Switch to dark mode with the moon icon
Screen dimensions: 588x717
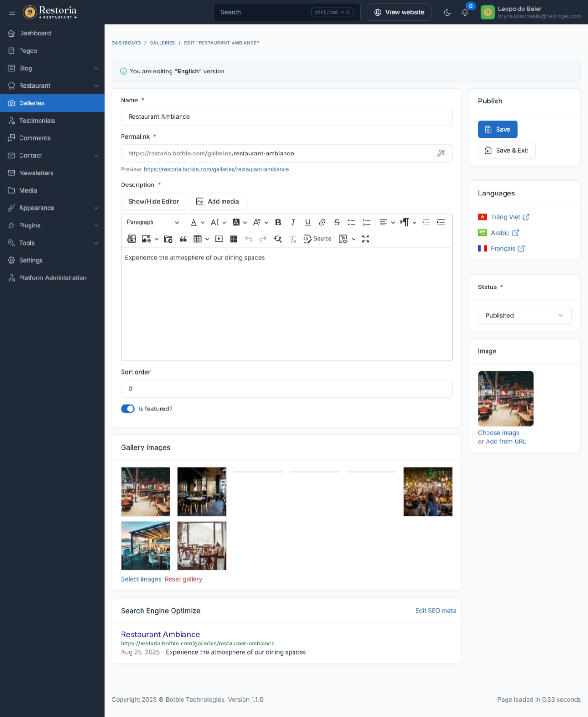pyautogui.click(x=447, y=12)
